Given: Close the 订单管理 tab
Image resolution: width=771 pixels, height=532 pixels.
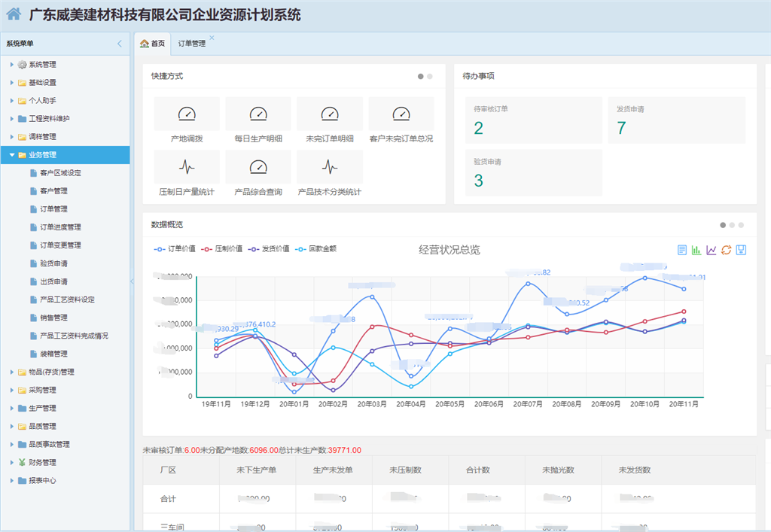Looking at the screenshot, I should tap(212, 38).
